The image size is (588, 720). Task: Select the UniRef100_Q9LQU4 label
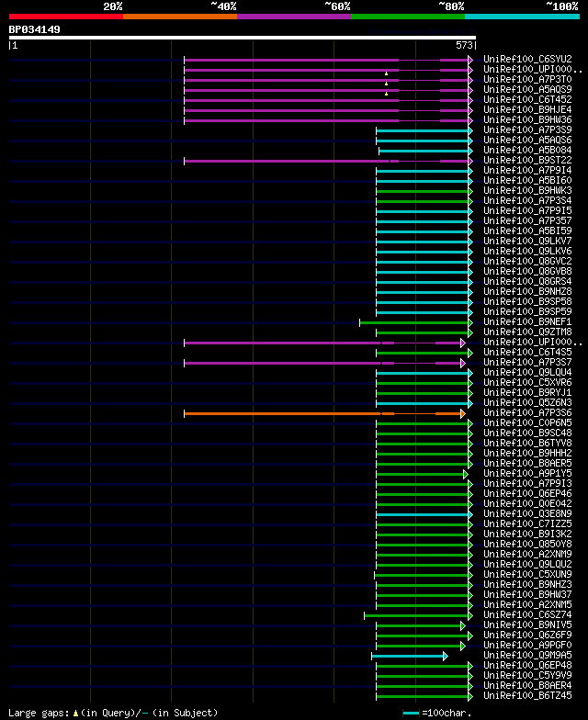point(527,373)
